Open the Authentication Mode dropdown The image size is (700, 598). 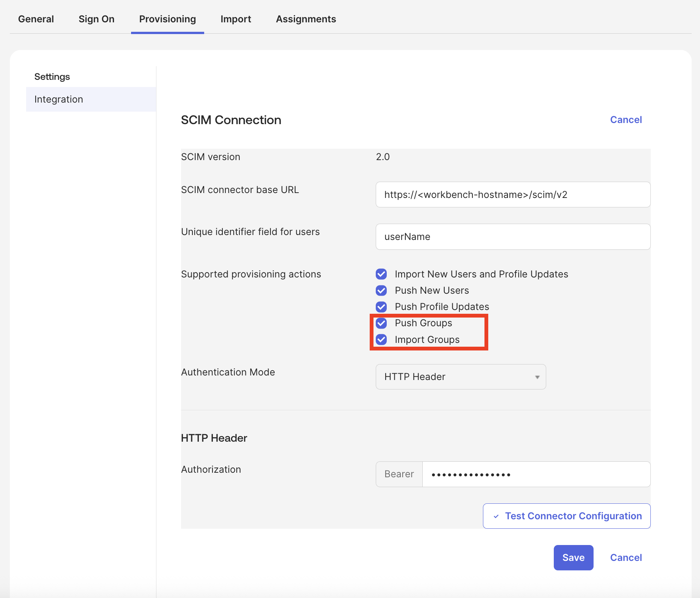[x=460, y=377]
